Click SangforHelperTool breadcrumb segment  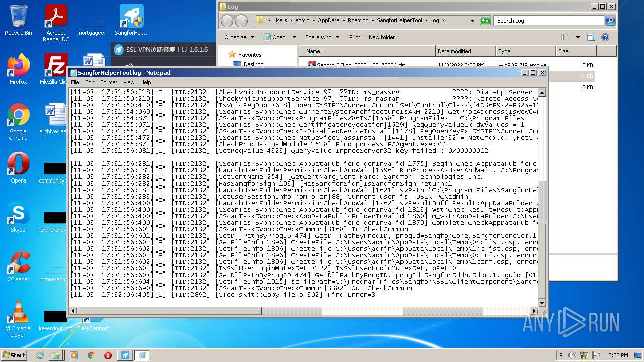pyautogui.click(x=399, y=21)
